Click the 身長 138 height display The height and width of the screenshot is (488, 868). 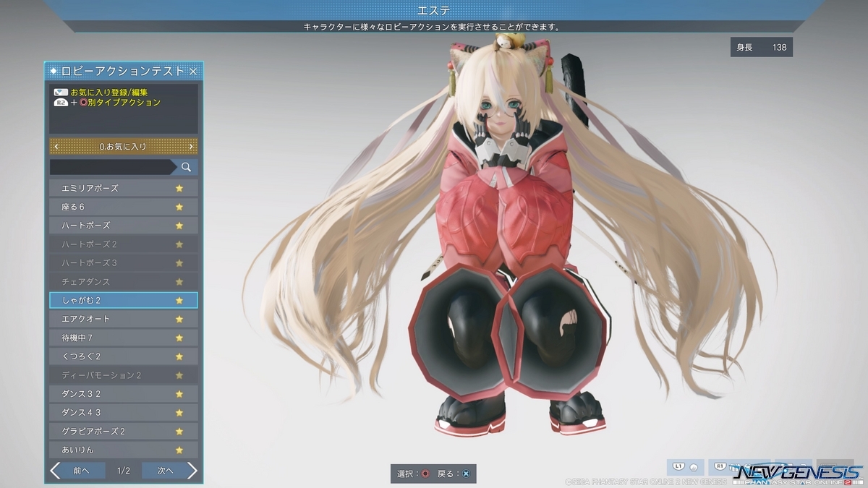pyautogui.click(x=762, y=47)
